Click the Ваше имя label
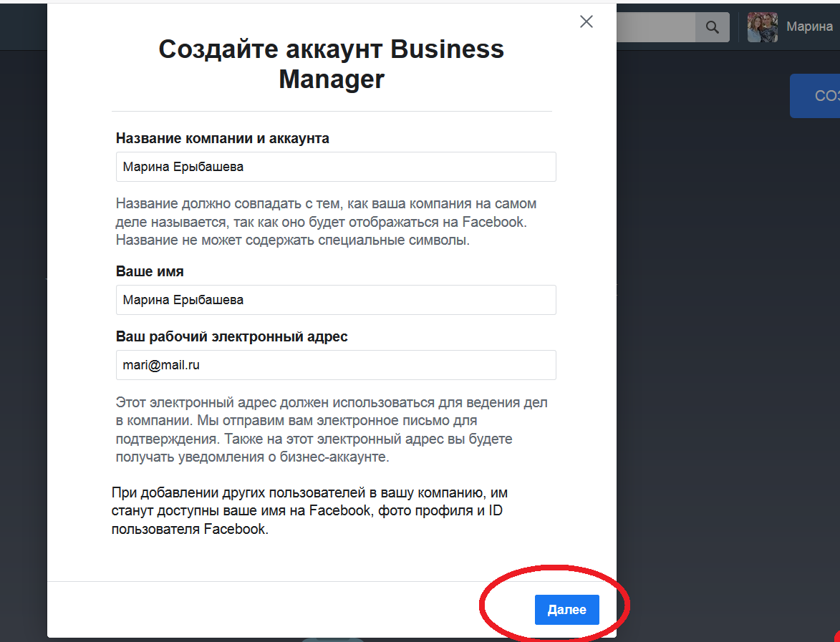Viewport: 840px width, 642px height. 150,271
